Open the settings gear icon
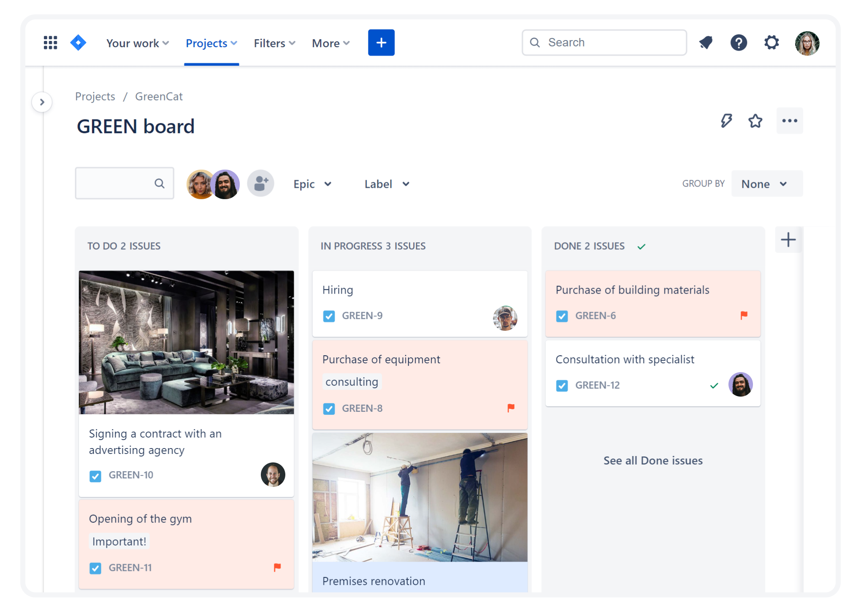 pyautogui.click(x=772, y=43)
